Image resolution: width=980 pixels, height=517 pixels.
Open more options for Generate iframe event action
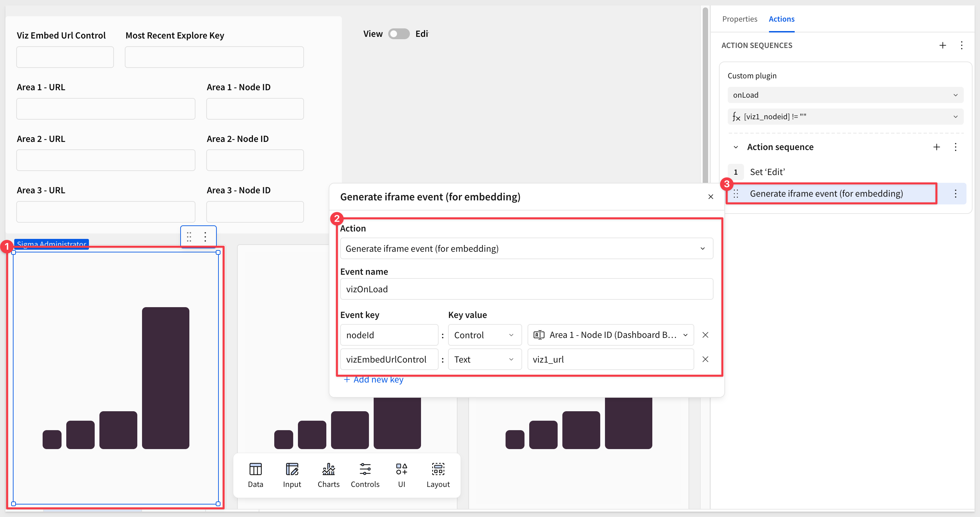tap(955, 194)
